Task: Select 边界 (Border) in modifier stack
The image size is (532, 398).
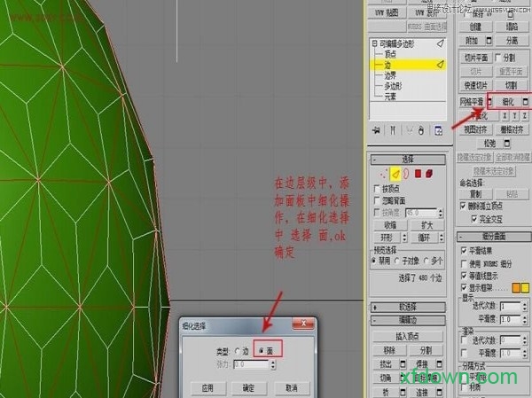Action: point(390,75)
